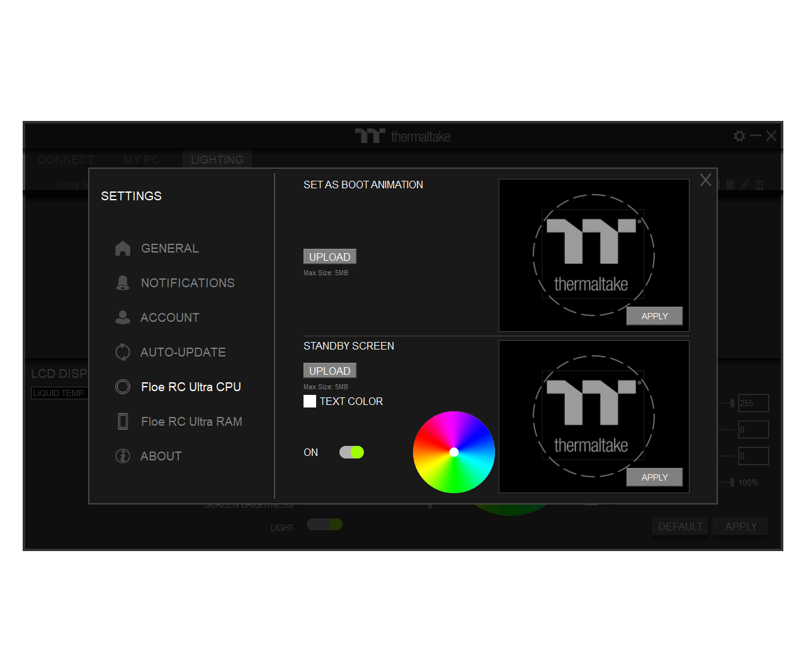Viewport: 806px width, 672px height.
Task: Close the Settings dialog with the X
Action: click(x=706, y=180)
